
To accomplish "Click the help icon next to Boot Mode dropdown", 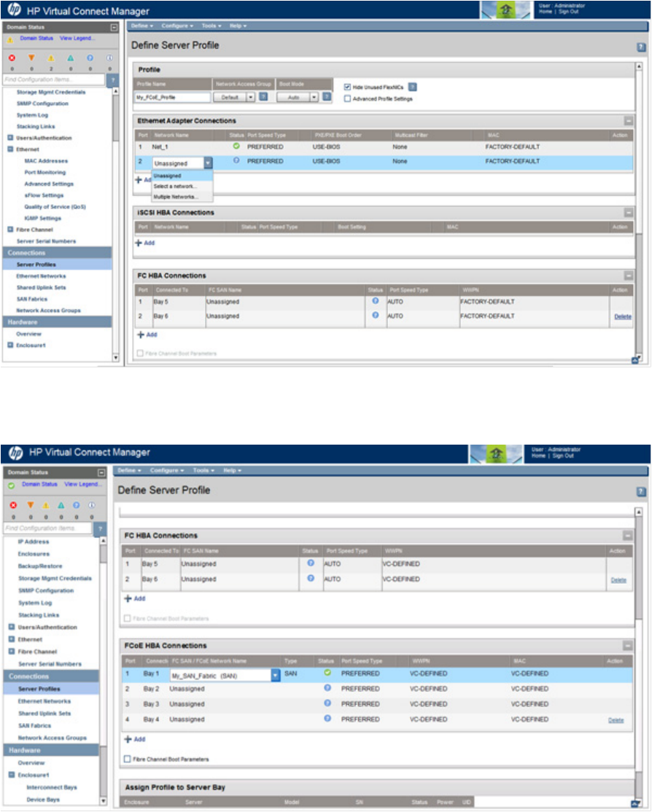I will click(327, 97).
